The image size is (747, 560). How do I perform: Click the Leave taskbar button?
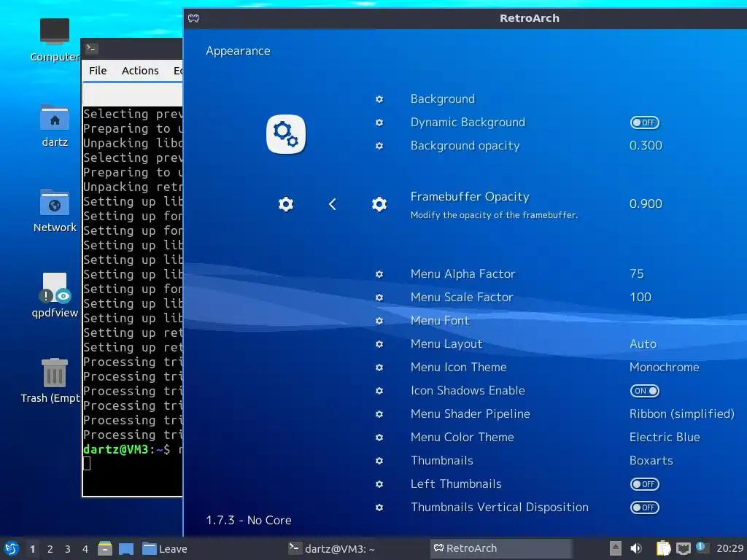164,548
